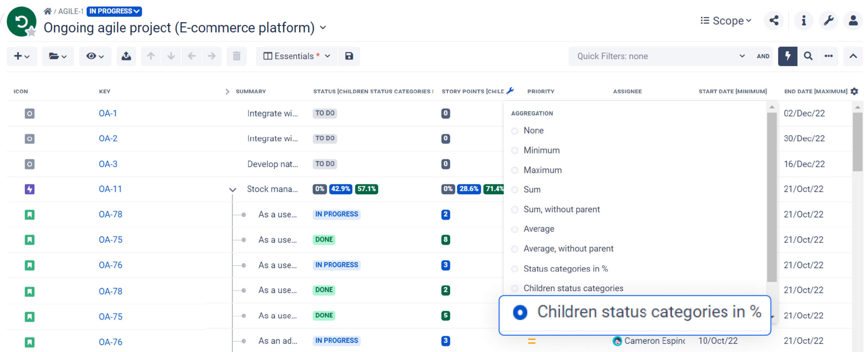Select the Average aggregation option
Screen dimensions: 868x352
533,229
